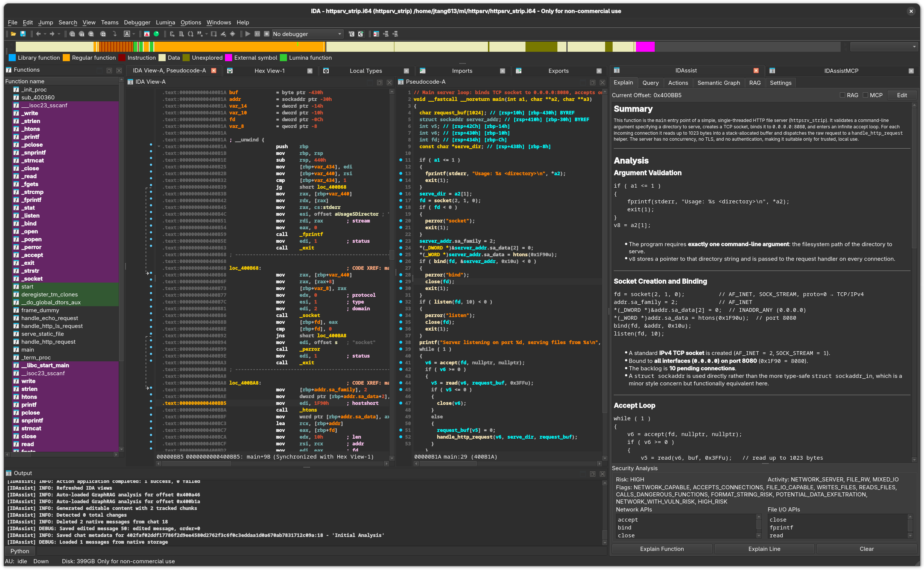924x570 pixels.
Task: Pause the process using the pause icon
Action: [x=258, y=34]
